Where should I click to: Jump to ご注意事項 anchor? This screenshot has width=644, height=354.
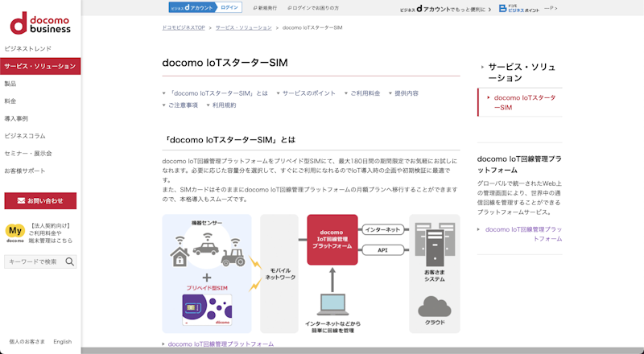tap(180, 105)
